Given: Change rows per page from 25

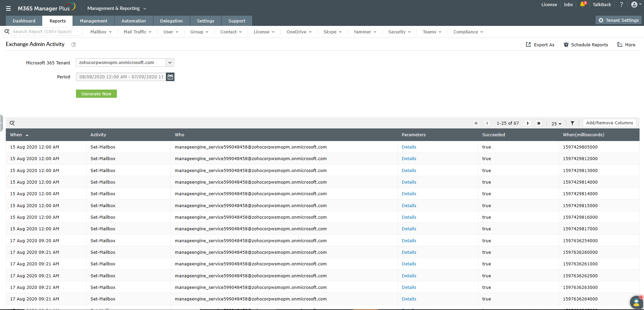Looking at the screenshot, I should (556, 124).
